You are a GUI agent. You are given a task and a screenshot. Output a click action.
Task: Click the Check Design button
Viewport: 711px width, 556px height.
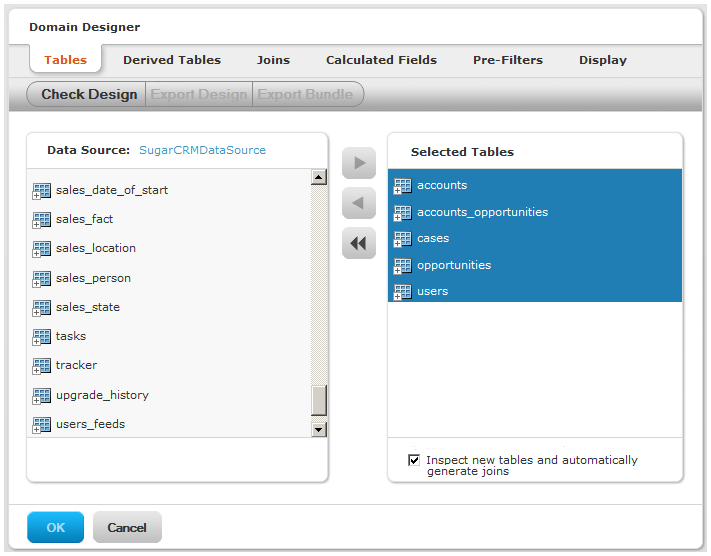pos(87,94)
